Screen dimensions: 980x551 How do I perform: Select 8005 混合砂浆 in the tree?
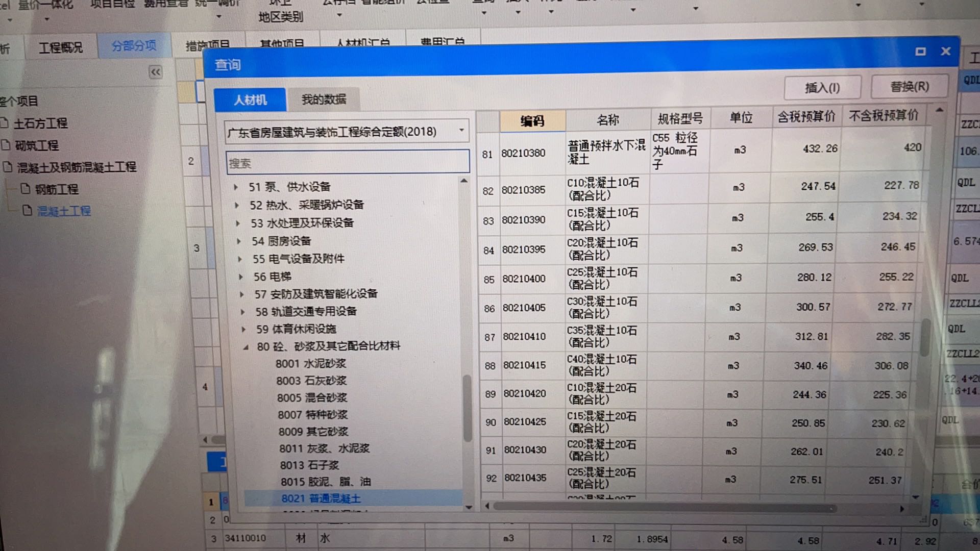(x=312, y=397)
